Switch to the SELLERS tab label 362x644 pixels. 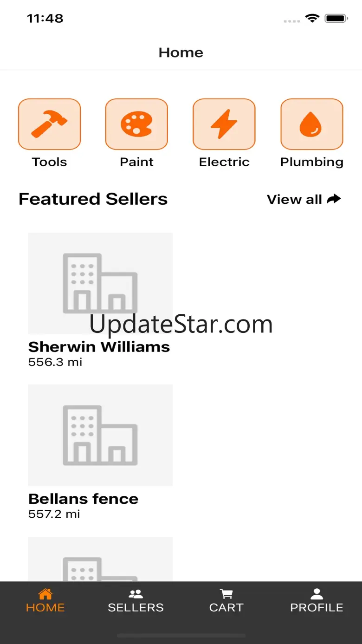point(136,607)
